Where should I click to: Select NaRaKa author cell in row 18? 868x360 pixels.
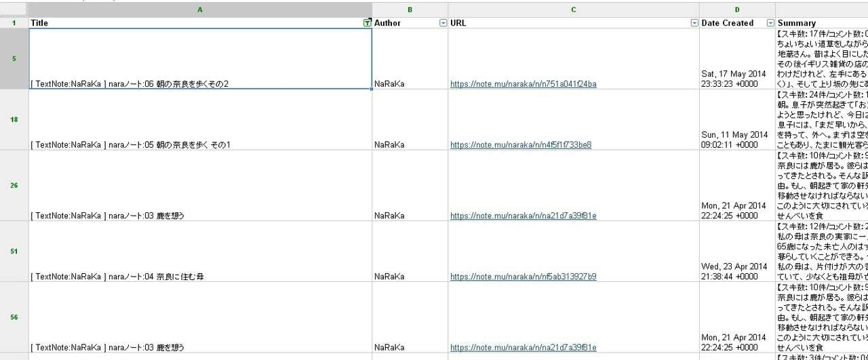point(410,120)
